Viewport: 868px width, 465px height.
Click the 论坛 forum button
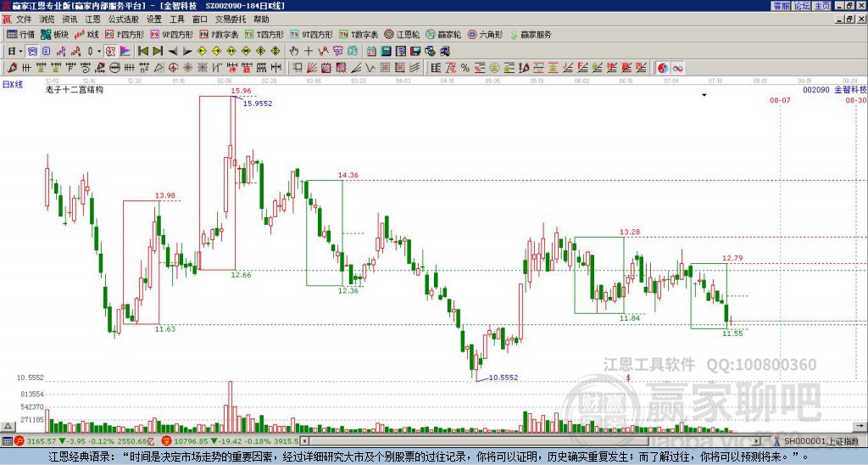point(802,6)
